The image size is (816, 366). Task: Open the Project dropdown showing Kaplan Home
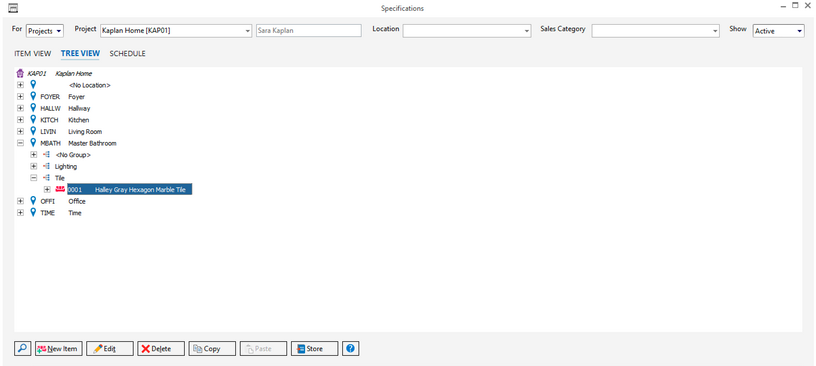pos(176,31)
